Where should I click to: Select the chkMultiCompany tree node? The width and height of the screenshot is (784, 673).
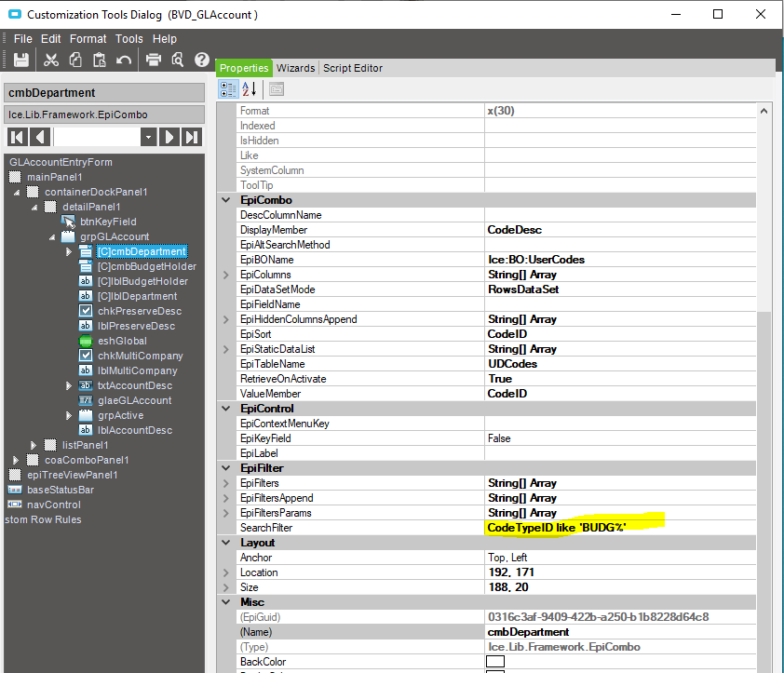(x=141, y=356)
